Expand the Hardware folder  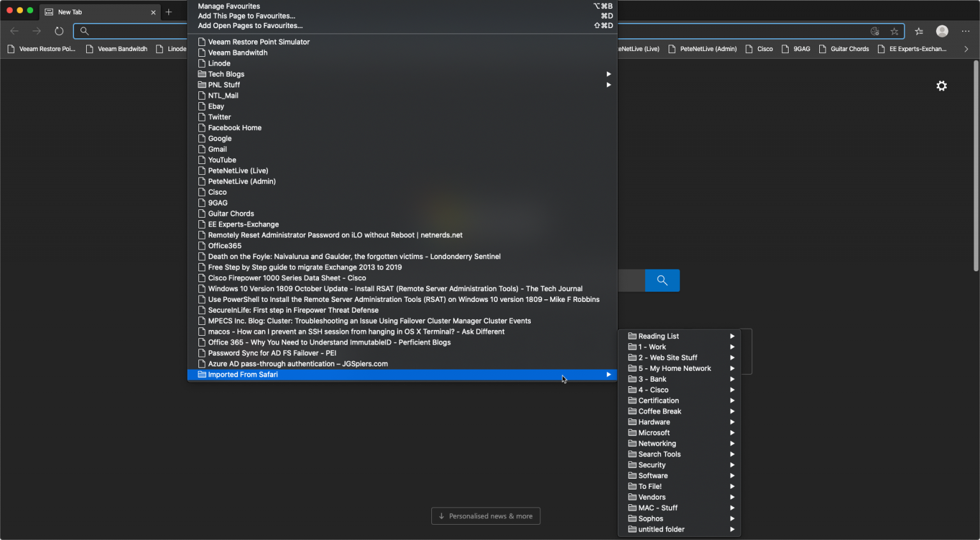click(x=679, y=422)
